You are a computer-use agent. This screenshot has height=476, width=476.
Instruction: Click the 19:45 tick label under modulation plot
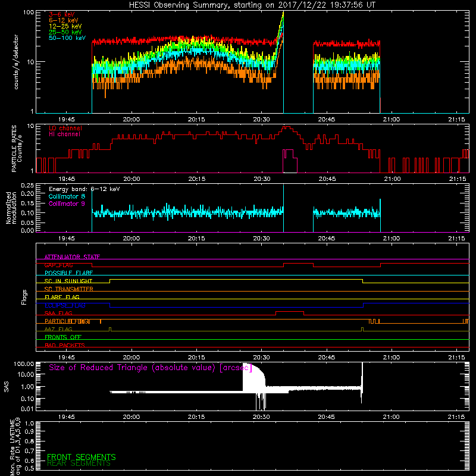click(x=66, y=239)
